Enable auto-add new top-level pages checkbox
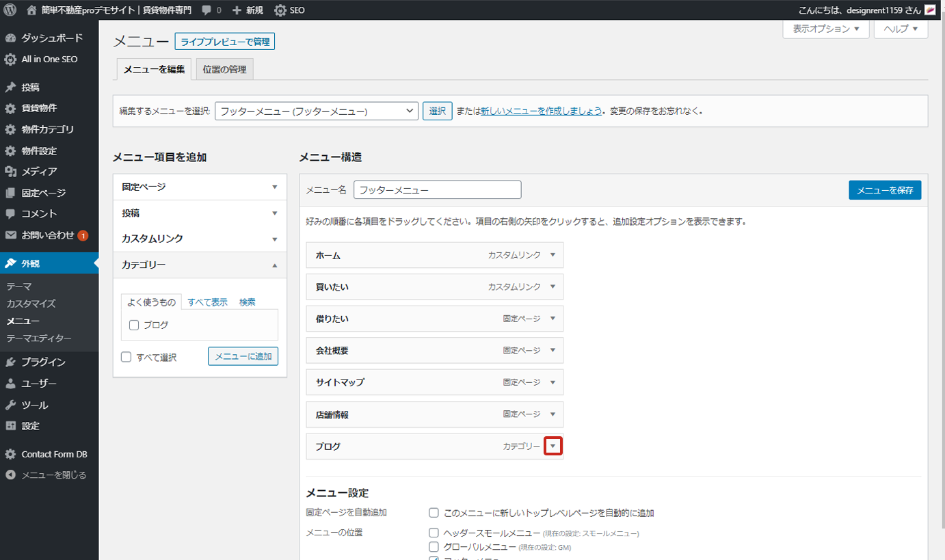The height and width of the screenshot is (560, 945). (434, 513)
